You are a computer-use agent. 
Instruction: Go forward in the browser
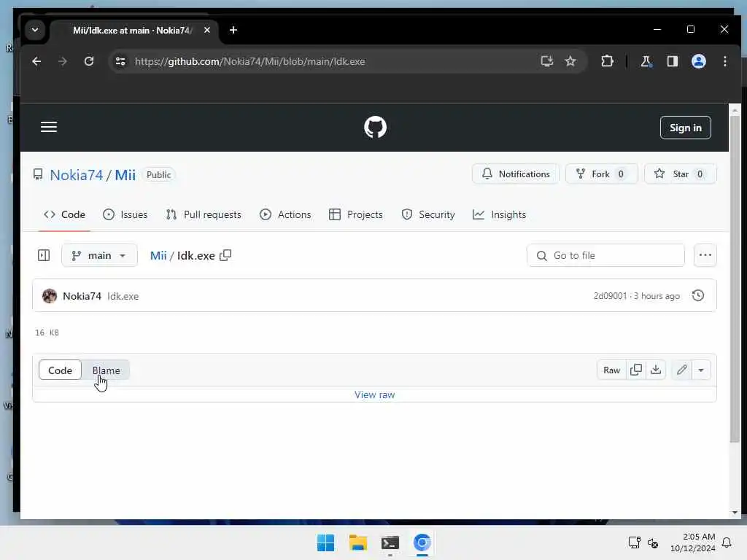coord(63,61)
